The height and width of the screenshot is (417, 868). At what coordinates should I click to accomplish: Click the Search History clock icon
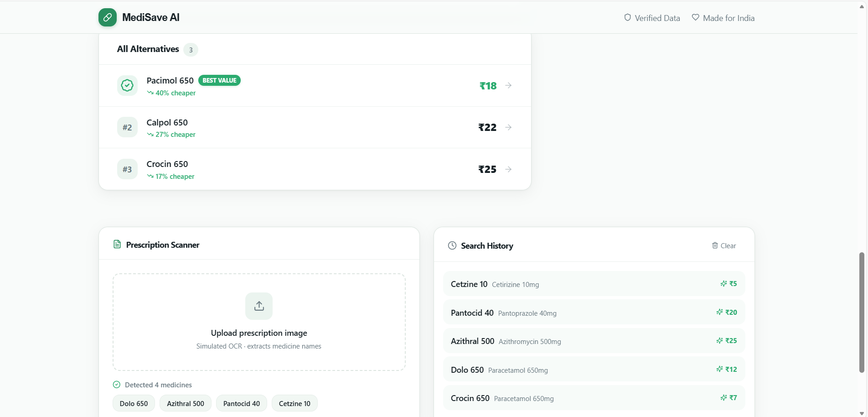tap(452, 245)
